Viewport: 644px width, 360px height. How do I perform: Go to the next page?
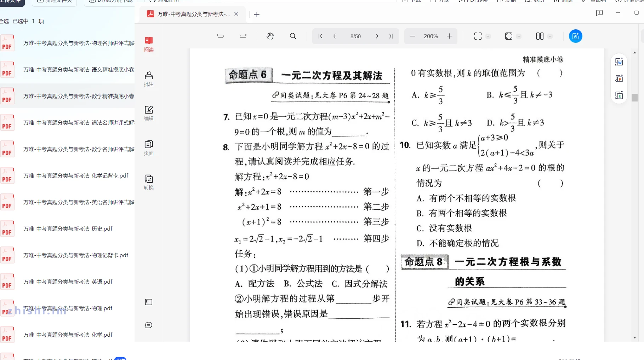377,36
